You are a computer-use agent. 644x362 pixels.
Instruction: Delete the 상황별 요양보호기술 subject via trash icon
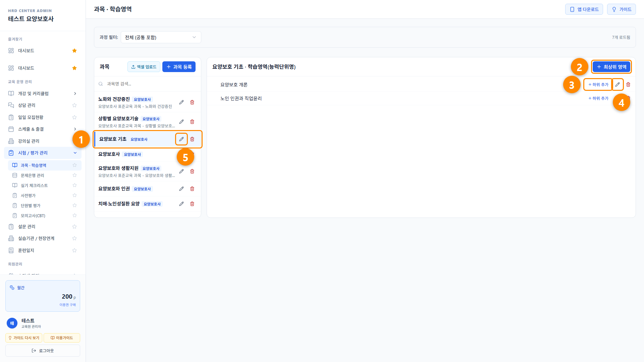click(192, 122)
